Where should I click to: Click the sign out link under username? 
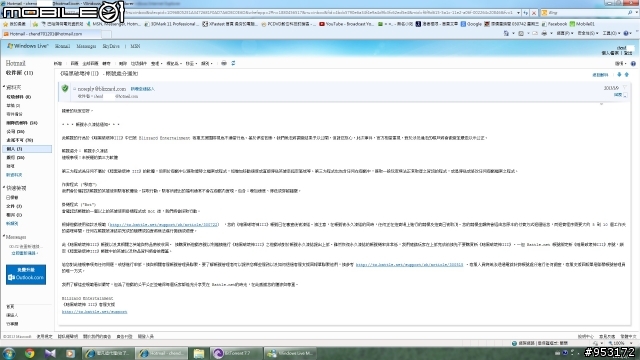tap(628, 53)
